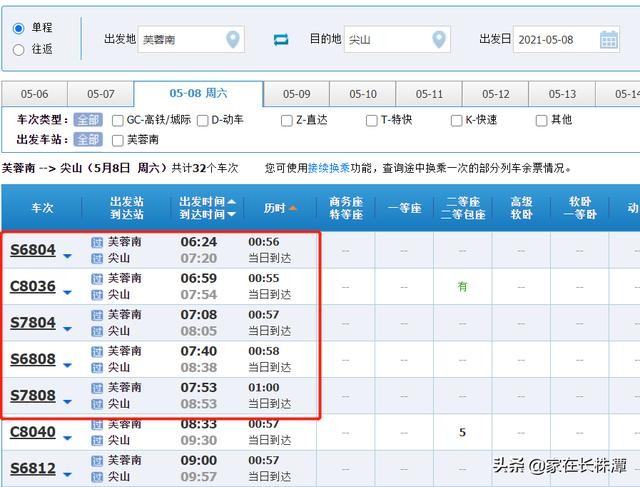Expand the stop list arrow beside S6804

click(x=67, y=256)
